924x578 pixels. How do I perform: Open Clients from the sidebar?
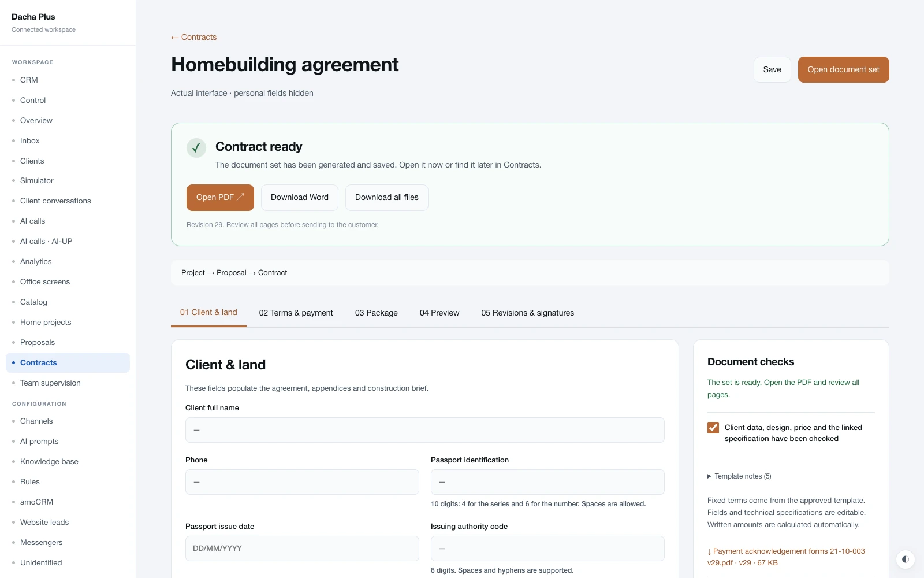(x=68, y=161)
